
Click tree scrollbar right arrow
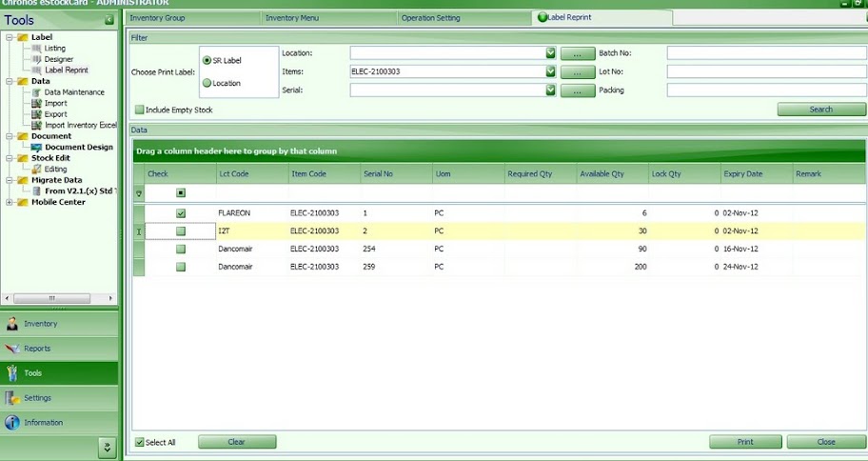tap(110, 298)
